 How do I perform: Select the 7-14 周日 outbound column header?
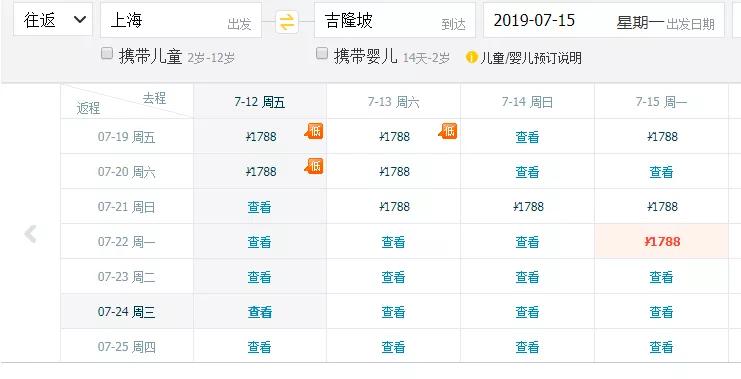pos(527,102)
